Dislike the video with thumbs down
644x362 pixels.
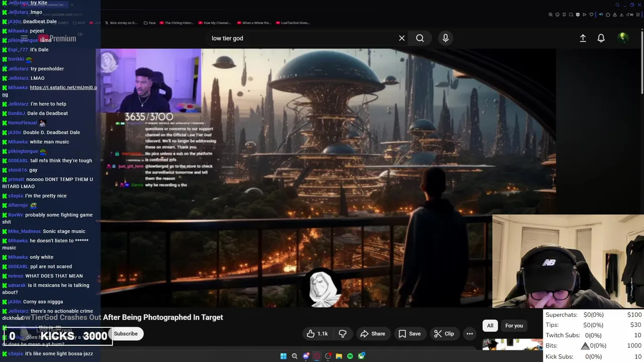343,334
